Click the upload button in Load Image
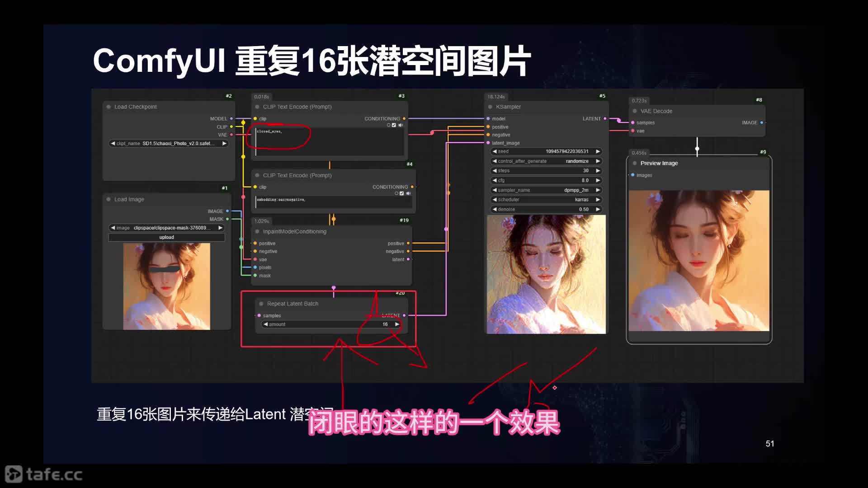Screen dimensions: 868x488 pyautogui.click(x=166, y=237)
